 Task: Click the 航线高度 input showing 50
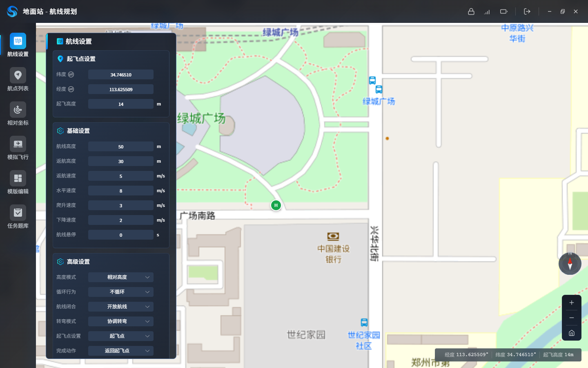[x=121, y=146]
